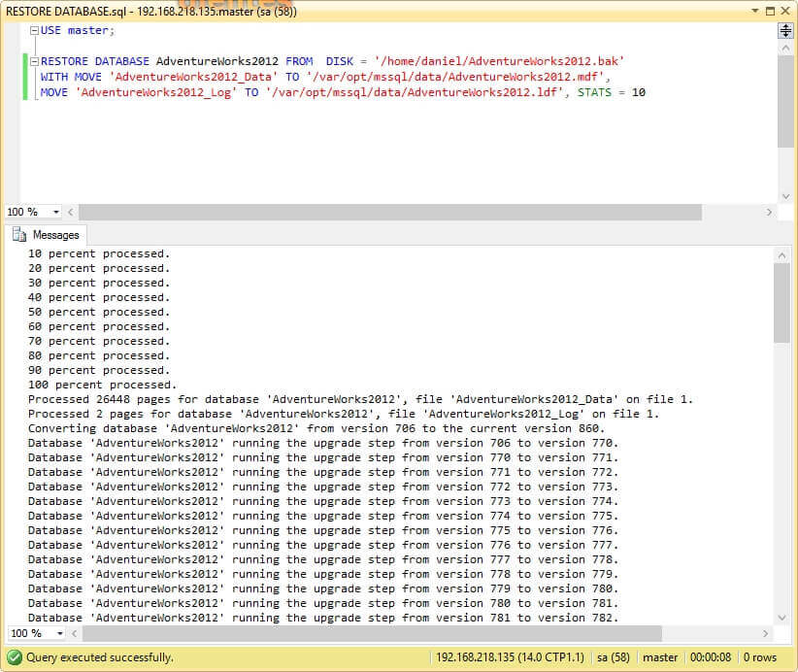Screen dimensions: 798x672
Task: Click the master database status panel
Action: (660, 657)
